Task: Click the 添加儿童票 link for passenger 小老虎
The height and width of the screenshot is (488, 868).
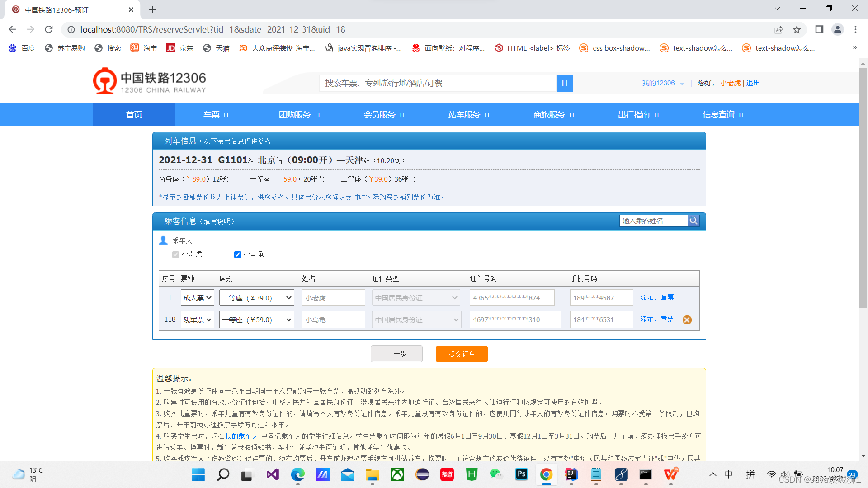Action: [x=656, y=297]
